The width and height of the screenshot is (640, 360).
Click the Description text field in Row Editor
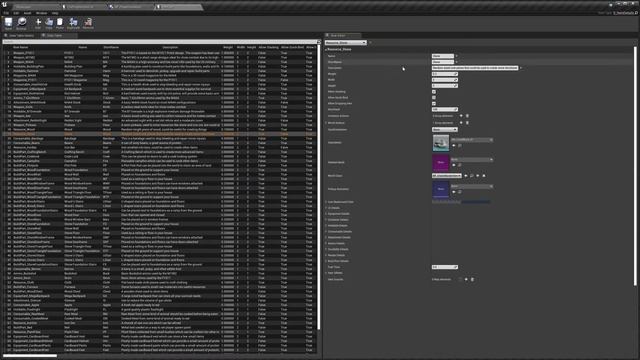pos(475,68)
